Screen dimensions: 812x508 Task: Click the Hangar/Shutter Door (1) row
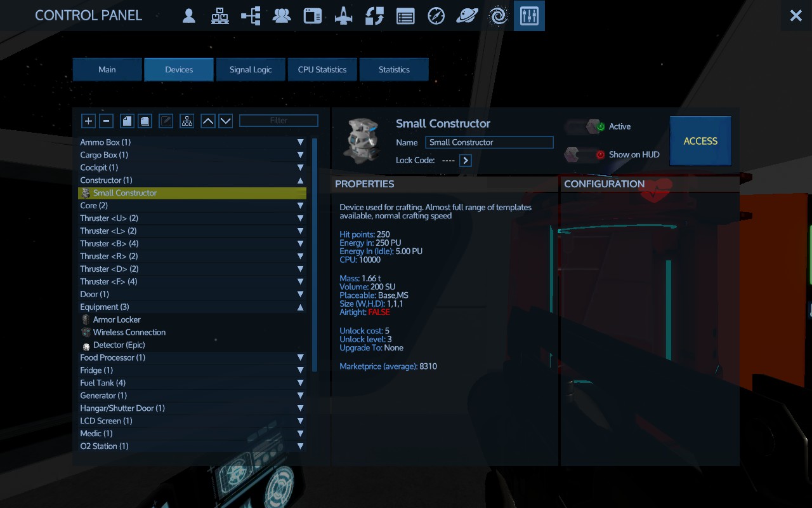(x=192, y=408)
